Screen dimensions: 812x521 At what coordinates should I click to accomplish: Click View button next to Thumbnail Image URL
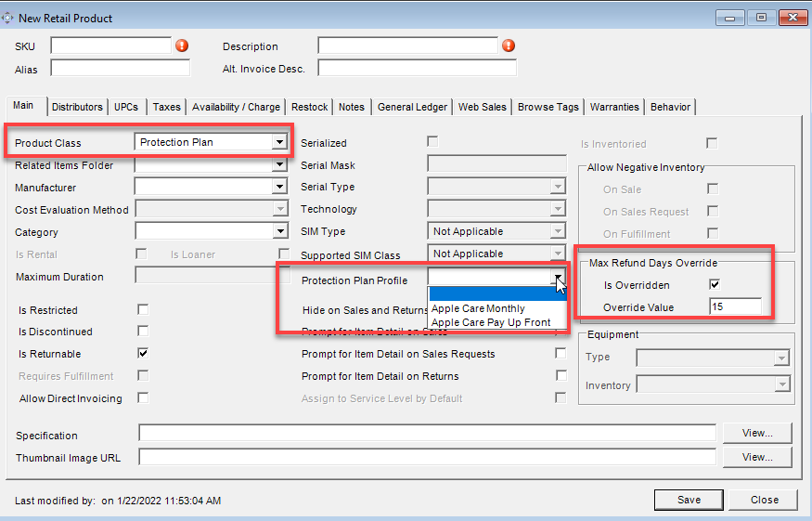click(757, 457)
